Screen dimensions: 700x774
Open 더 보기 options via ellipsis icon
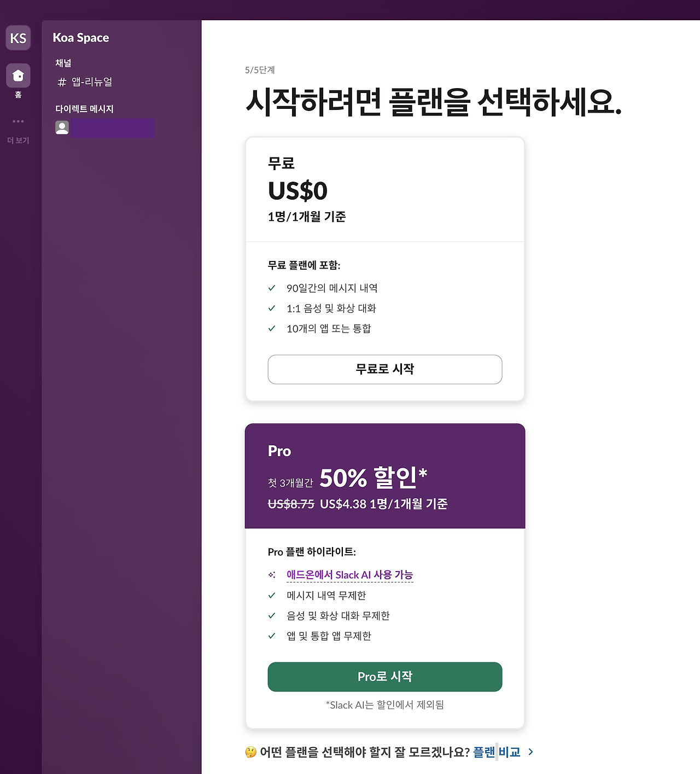pyautogui.click(x=18, y=121)
